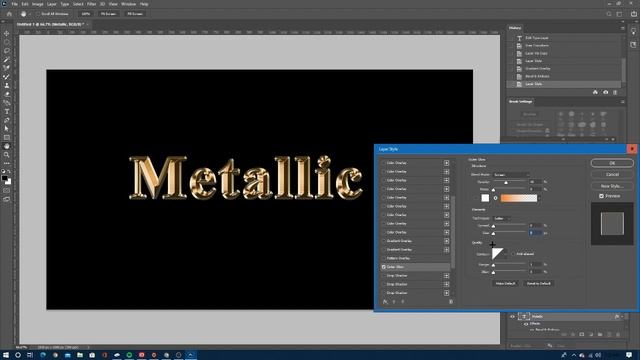This screenshot has width=640, height=360.
Task: Select the Clone Stamp tool
Action: [x=7, y=85]
